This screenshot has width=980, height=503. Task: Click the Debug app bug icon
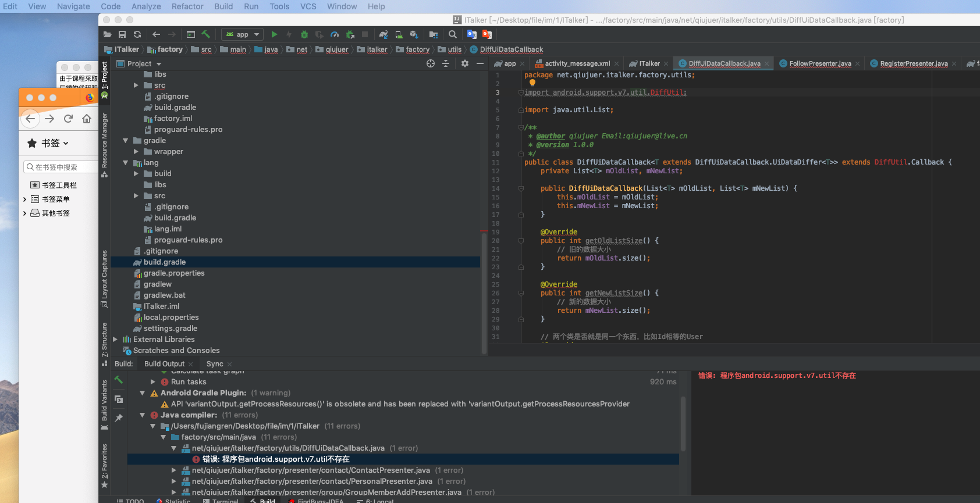(304, 34)
